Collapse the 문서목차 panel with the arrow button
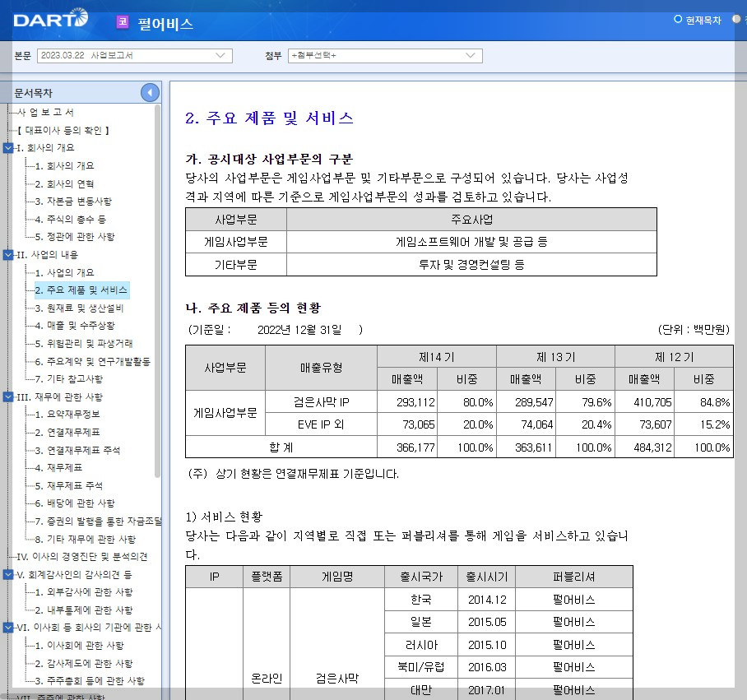The height and width of the screenshot is (700, 747). coord(150,92)
